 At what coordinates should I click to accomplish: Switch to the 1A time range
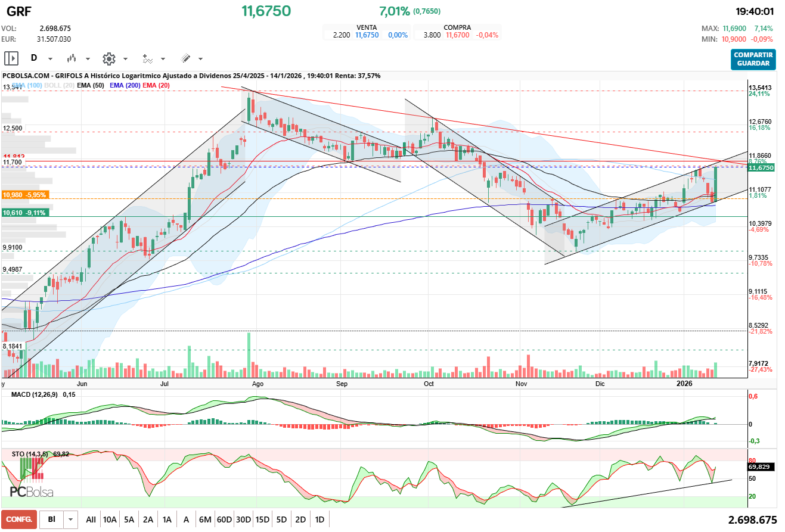[167, 519]
